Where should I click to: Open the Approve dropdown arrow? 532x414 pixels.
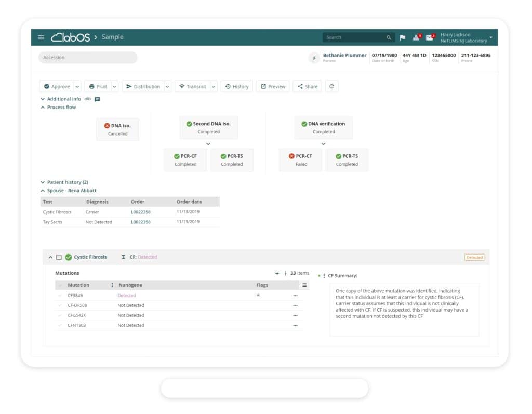click(x=77, y=87)
